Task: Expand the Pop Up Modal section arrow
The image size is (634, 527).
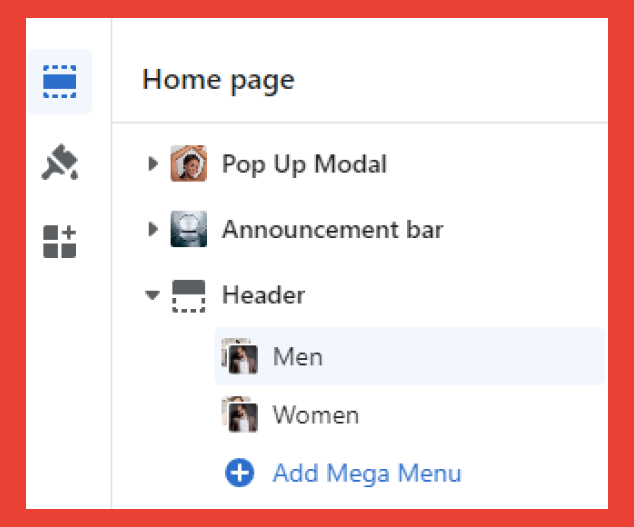Action: pyautogui.click(x=153, y=163)
